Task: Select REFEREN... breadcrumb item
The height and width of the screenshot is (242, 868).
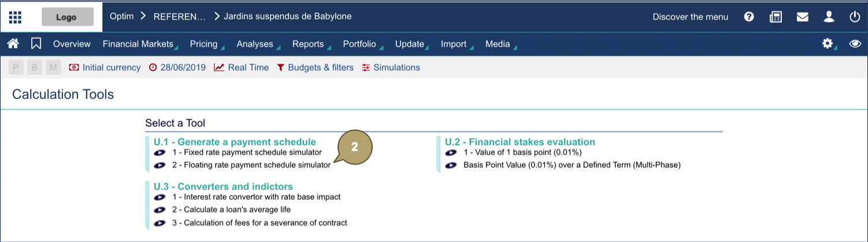Action: (x=179, y=16)
